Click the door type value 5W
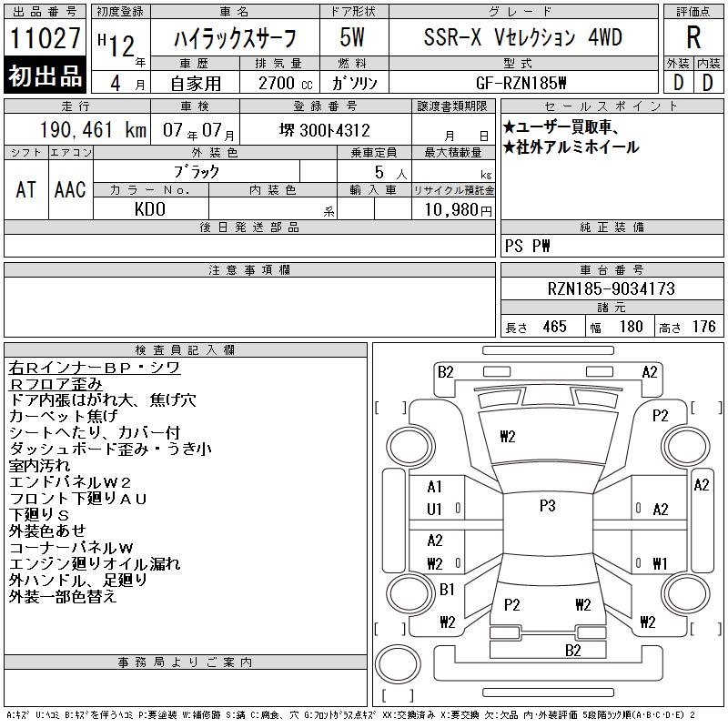Viewport: 728px width, 728px height. click(352, 37)
